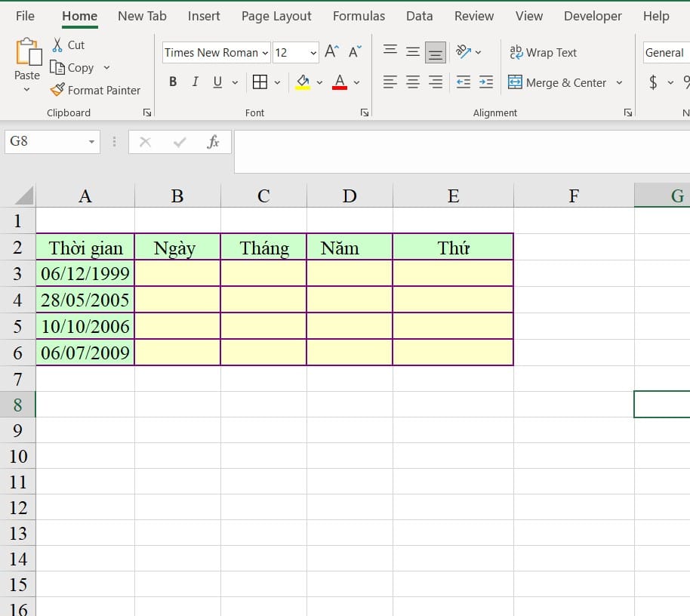Click the Format Painter brush icon

57,90
